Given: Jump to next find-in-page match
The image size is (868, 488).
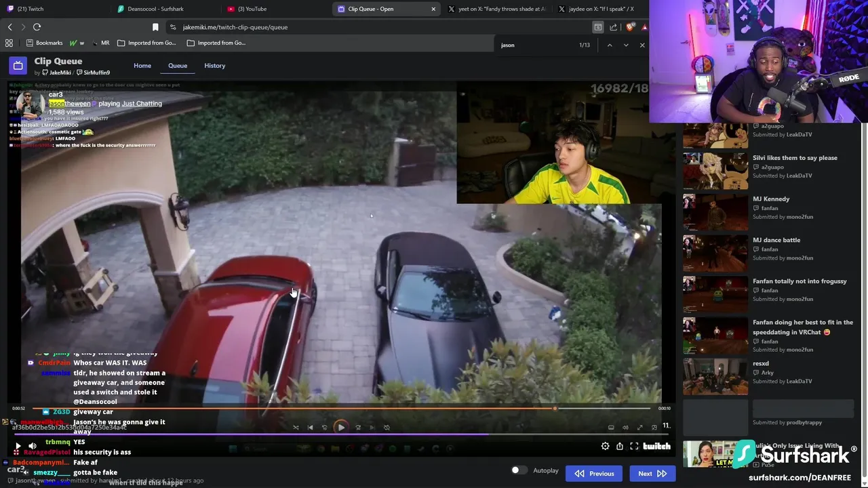Looking at the screenshot, I should click(x=626, y=45).
